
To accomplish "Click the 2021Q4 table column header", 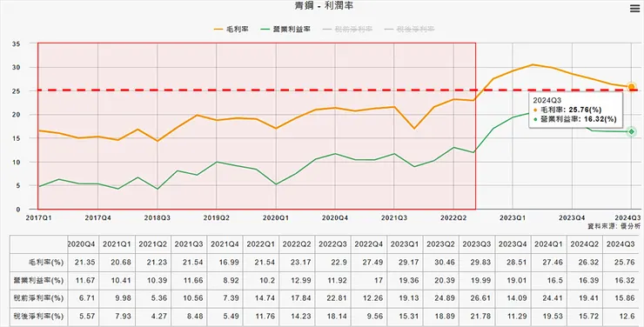I will pyautogui.click(x=225, y=244).
